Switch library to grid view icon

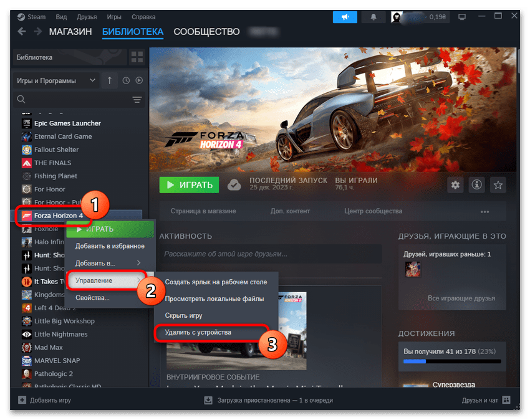point(137,57)
